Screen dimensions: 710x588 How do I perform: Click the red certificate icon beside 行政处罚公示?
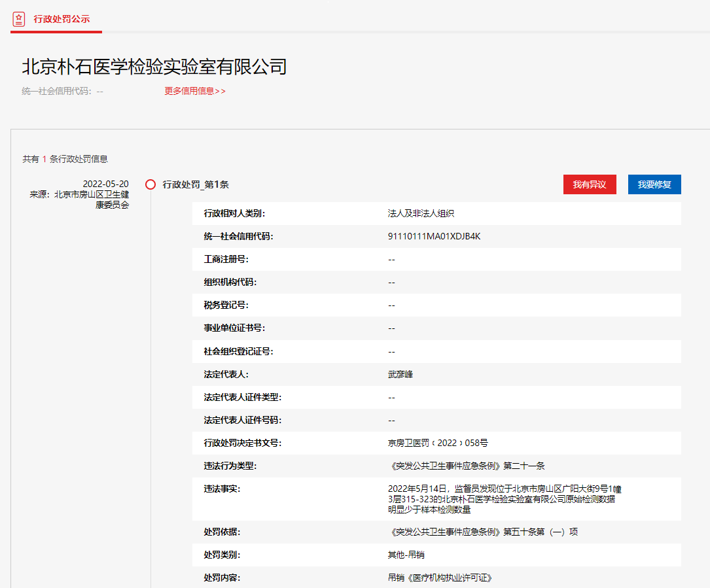point(19,18)
